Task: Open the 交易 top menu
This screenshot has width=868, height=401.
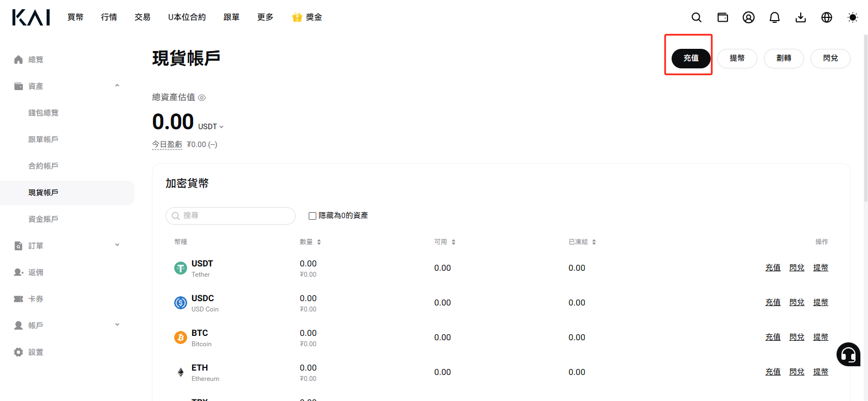Action: click(x=143, y=17)
